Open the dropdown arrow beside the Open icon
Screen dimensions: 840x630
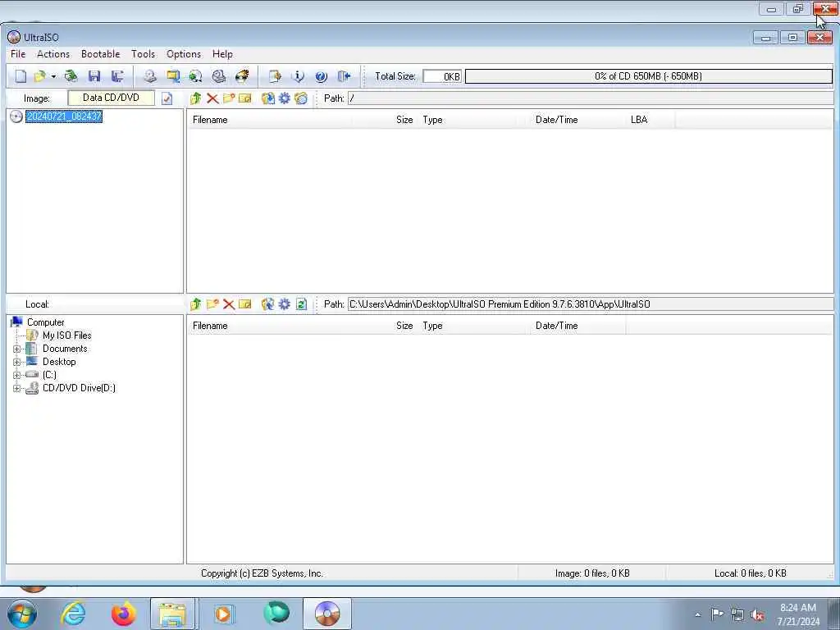click(x=53, y=76)
